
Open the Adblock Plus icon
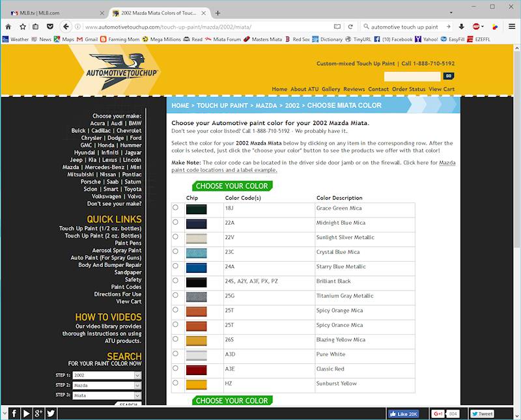point(476,27)
